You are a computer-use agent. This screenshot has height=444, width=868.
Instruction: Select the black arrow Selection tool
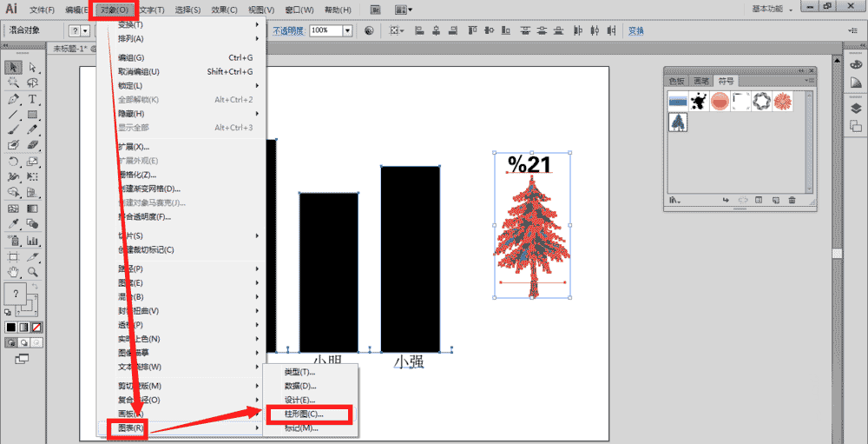[x=14, y=68]
